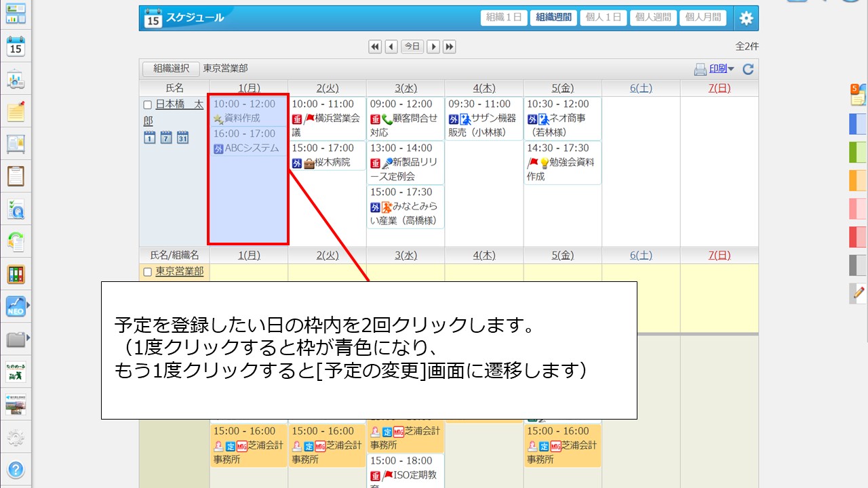The image size is (868, 488).
Task: Click the reload icon next to 印刷
Action: [x=748, y=69]
